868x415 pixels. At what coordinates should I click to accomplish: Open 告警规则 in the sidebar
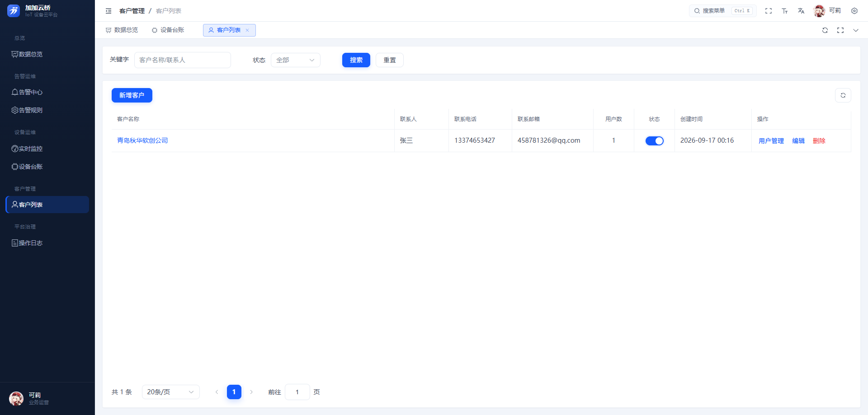click(47, 110)
